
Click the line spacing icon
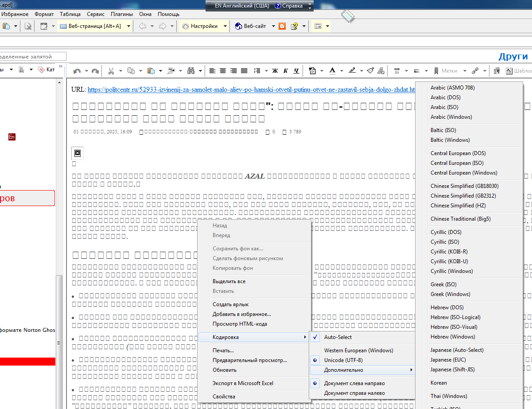tap(257, 70)
